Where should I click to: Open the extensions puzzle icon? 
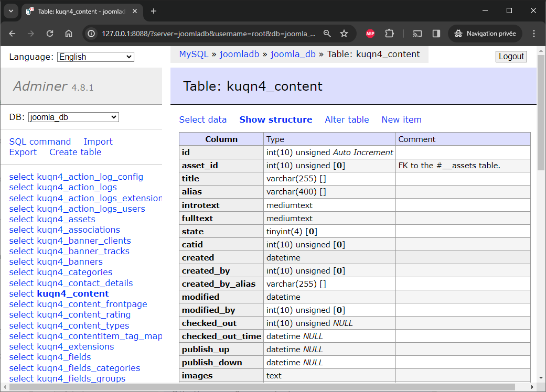pos(389,34)
